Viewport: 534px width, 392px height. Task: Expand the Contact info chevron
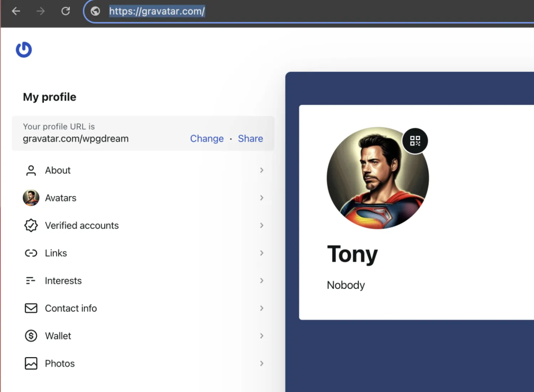[262, 308]
